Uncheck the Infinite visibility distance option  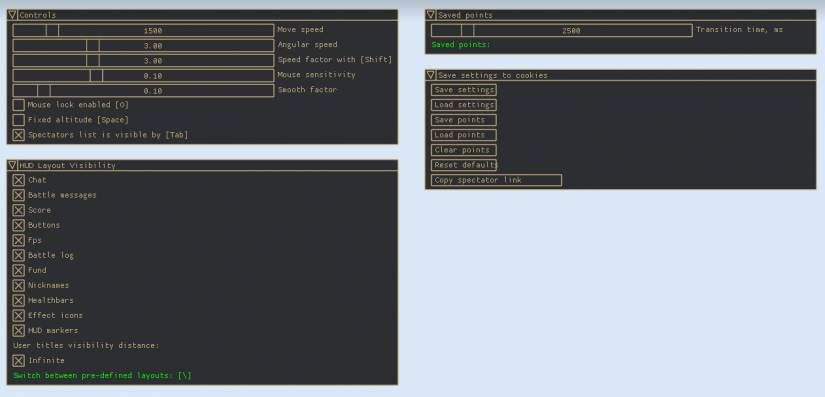18,361
